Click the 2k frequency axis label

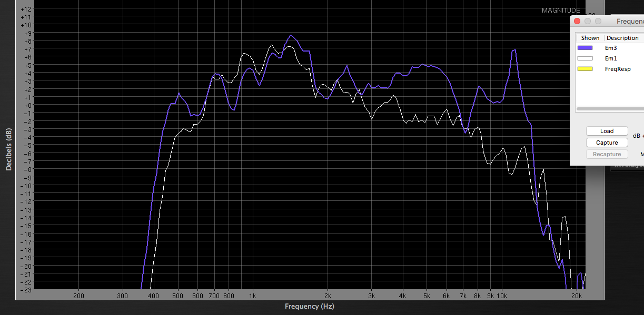click(x=328, y=296)
